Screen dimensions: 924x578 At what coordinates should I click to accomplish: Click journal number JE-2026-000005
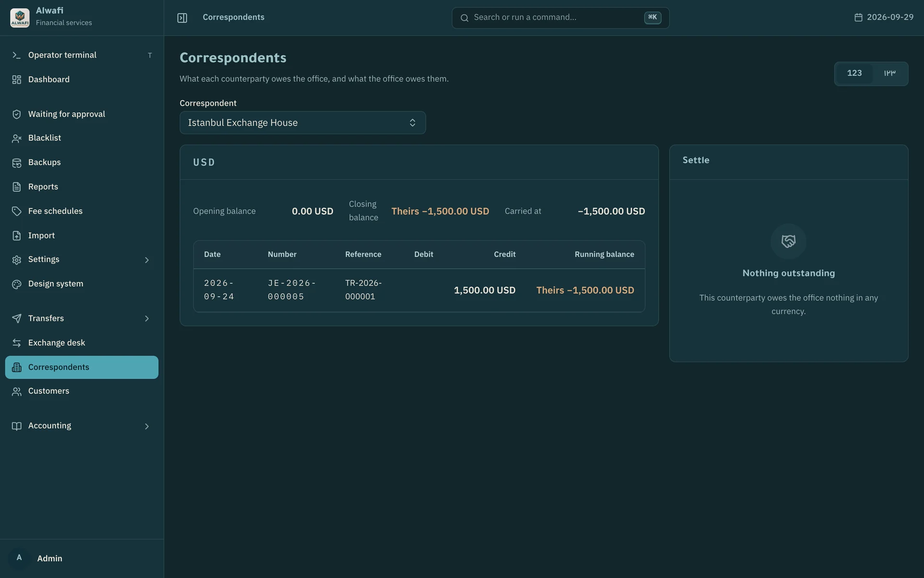(292, 290)
